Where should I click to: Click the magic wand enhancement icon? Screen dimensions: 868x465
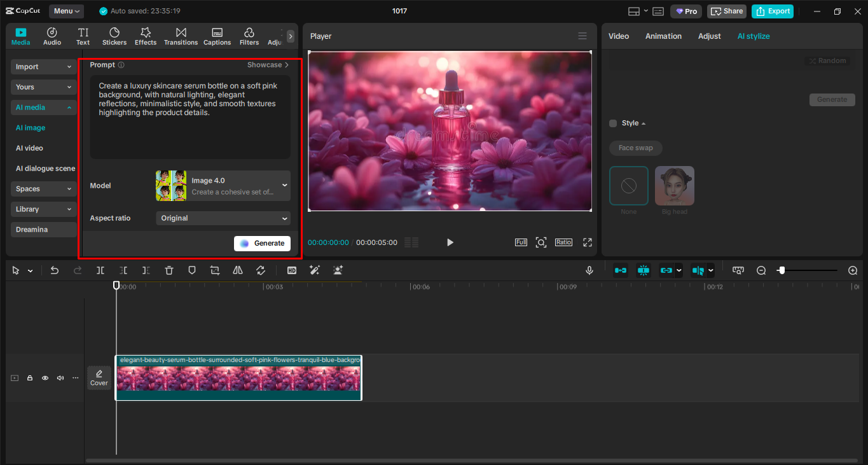point(314,270)
